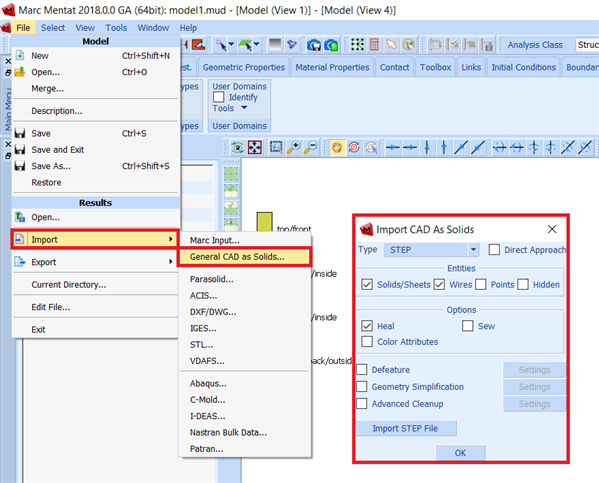This screenshot has width=599, height=483.
Task: Click the camera snapshot icon with white disk
Action: point(314,45)
